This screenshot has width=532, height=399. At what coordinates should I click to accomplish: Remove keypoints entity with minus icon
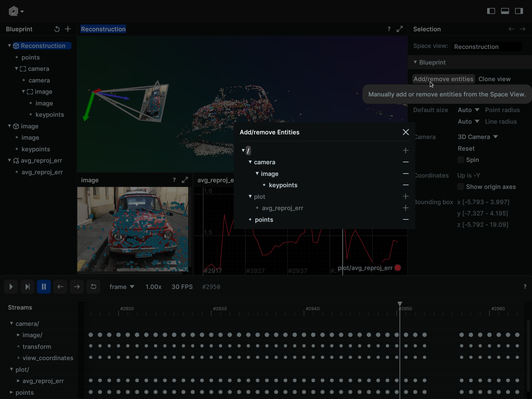[x=406, y=185]
